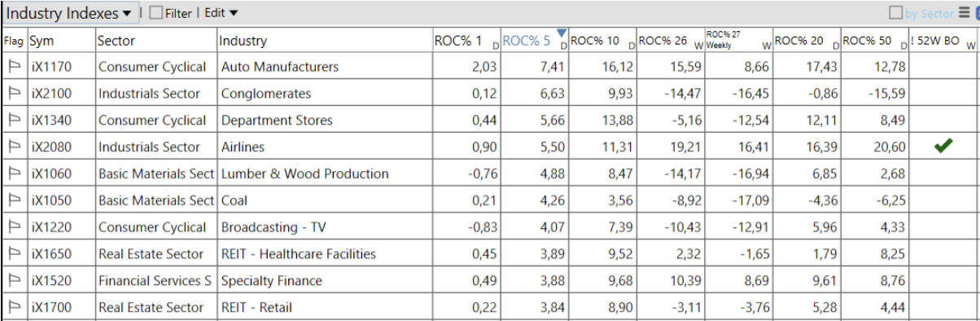This screenshot has width=980, height=321.
Task: Flag the iX1700 REIT - Retail row
Action: click(x=15, y=307)
